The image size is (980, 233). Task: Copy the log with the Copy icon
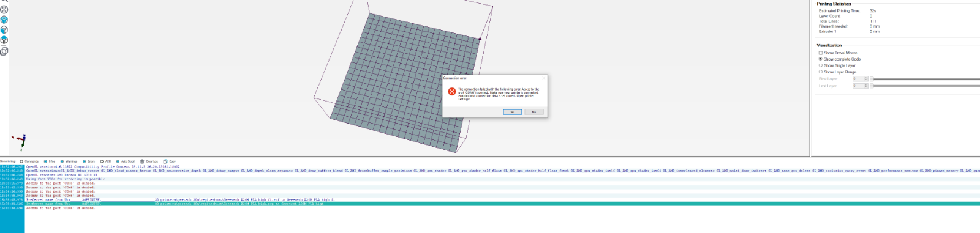pos(165,161)
